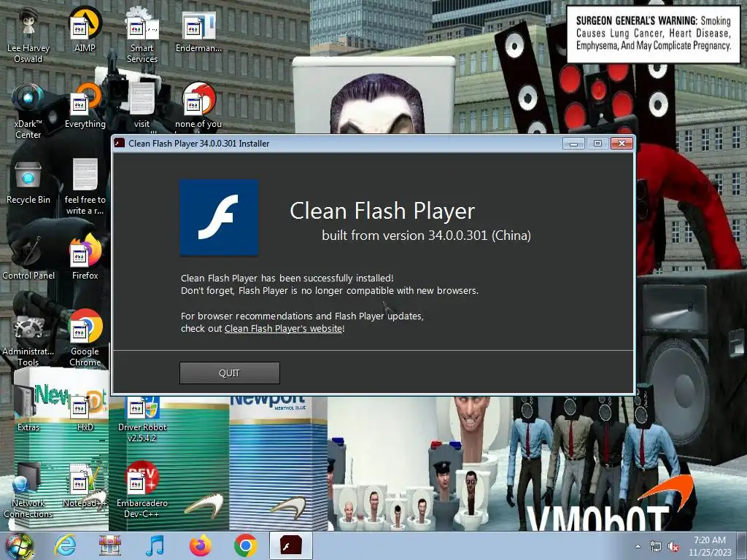The width and height of the screenshot is (747, 560).
Task: Open Everything desktop shortcut
Action: click(x=85, y=106)
